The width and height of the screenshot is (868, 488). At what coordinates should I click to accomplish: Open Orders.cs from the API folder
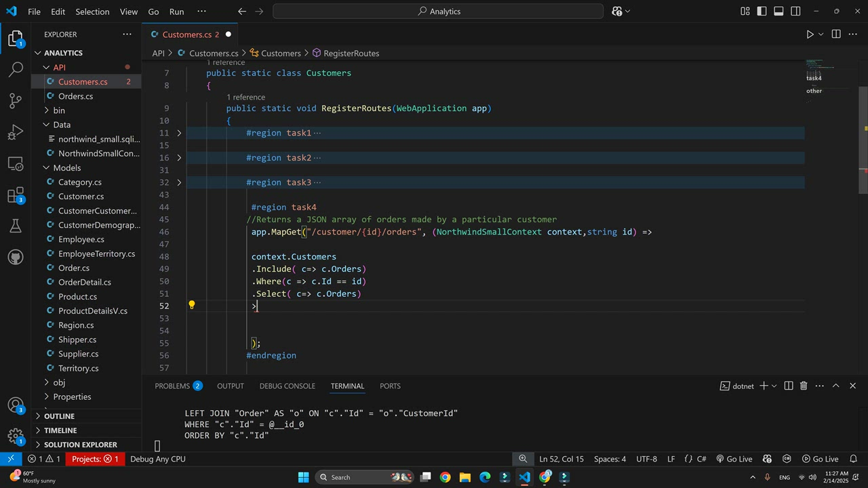75,96
